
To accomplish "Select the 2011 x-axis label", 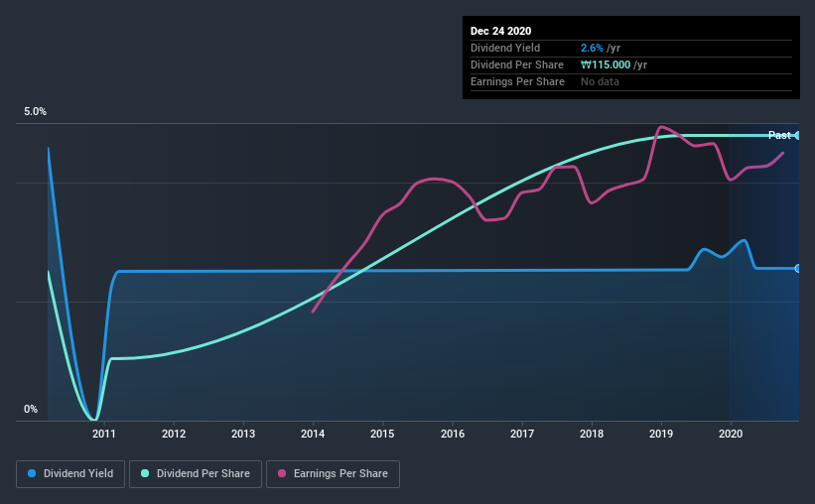I will coord(104,434).
